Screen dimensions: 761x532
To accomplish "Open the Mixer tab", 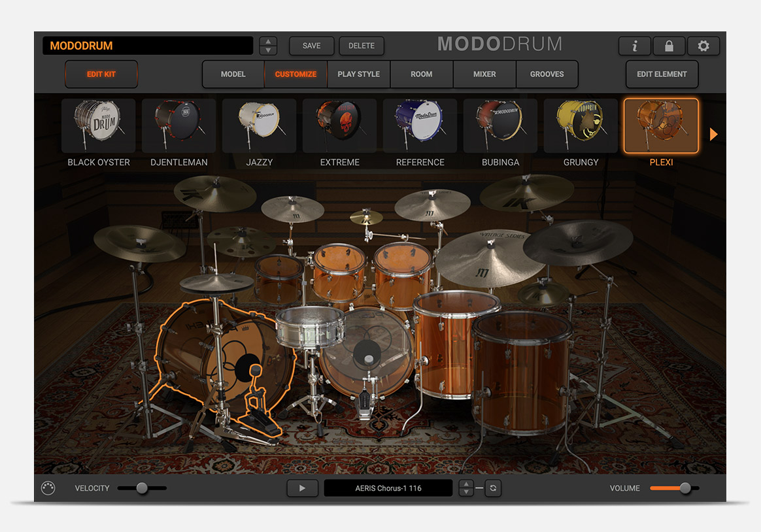I will [x=484, y=75].
